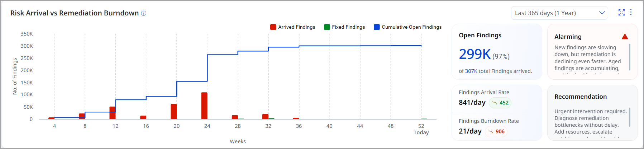This screenshot has width=644, height=149.
Task: Click the burndown rate trend badge 906
Action: tap(496, 131)
